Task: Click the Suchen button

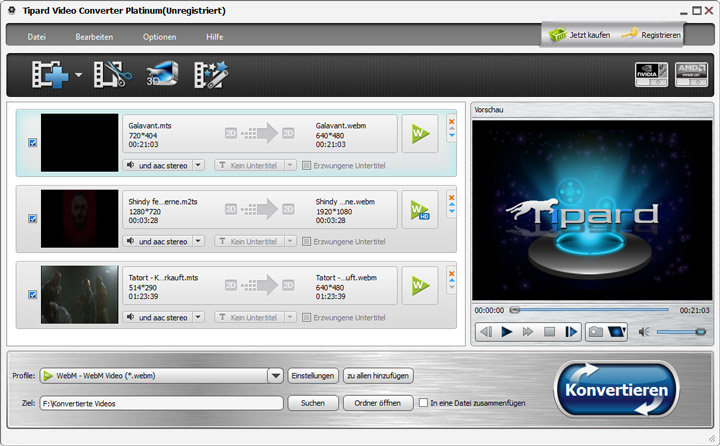Action: pyautogui.click(x=313, y=403)
